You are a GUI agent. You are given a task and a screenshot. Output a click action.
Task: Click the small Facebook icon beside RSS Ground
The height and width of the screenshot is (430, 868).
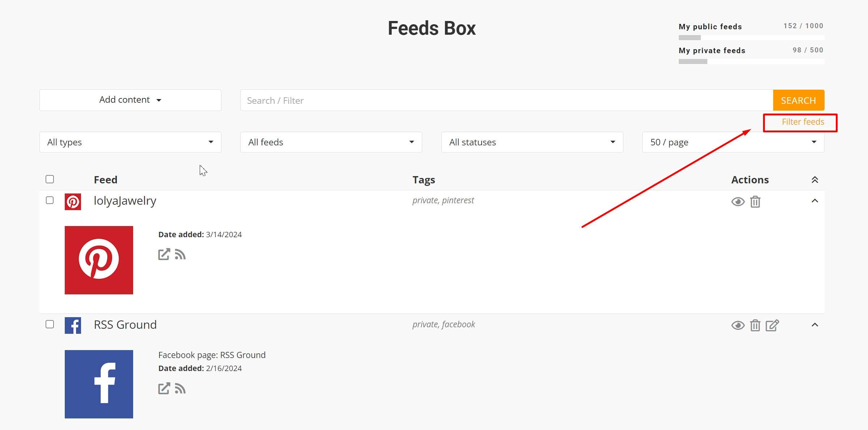tap(73, 325)
